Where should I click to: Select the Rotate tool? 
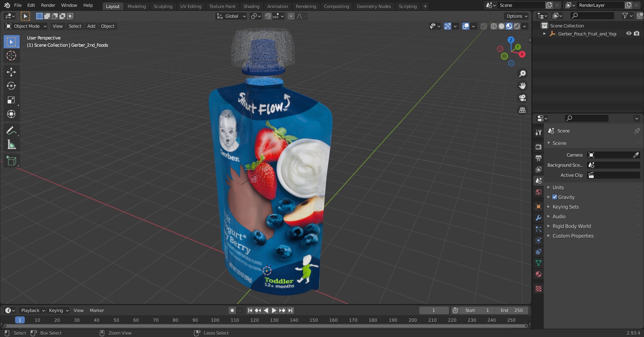11,86
